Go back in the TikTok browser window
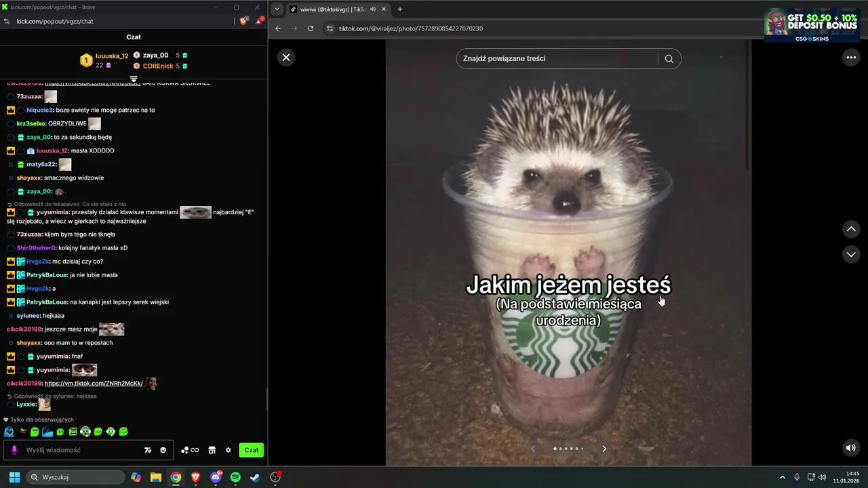The image size is (868, 488). (278, 28)
